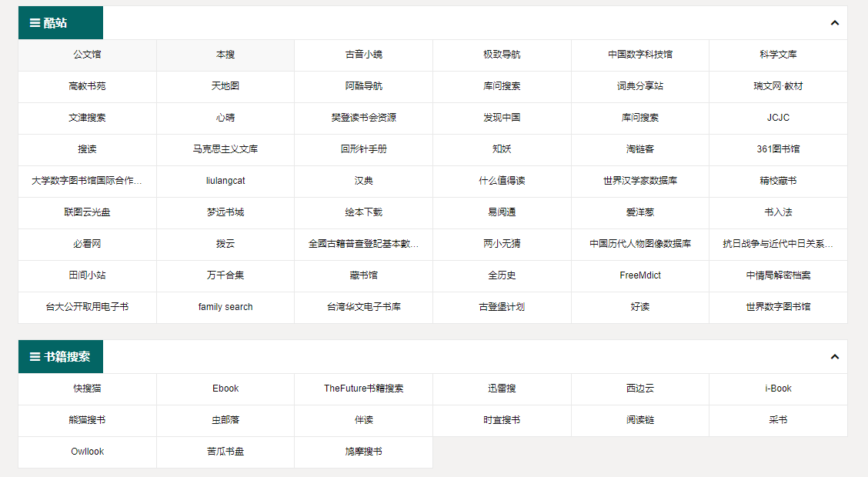Open the 鸠摩搜书 link
This screenshot has width=868, height=477.
(x=363, y=452)
